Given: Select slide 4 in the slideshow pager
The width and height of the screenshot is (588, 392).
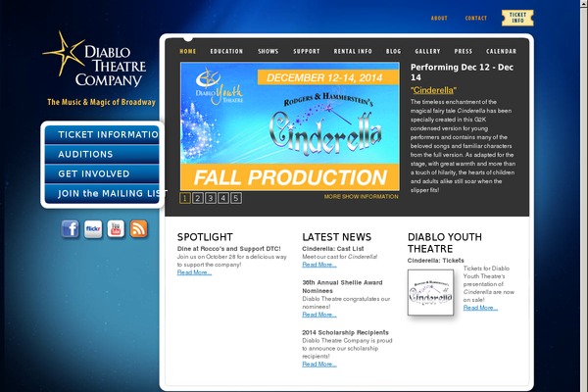Looking at the screenshot, I should tap(223, 198).
